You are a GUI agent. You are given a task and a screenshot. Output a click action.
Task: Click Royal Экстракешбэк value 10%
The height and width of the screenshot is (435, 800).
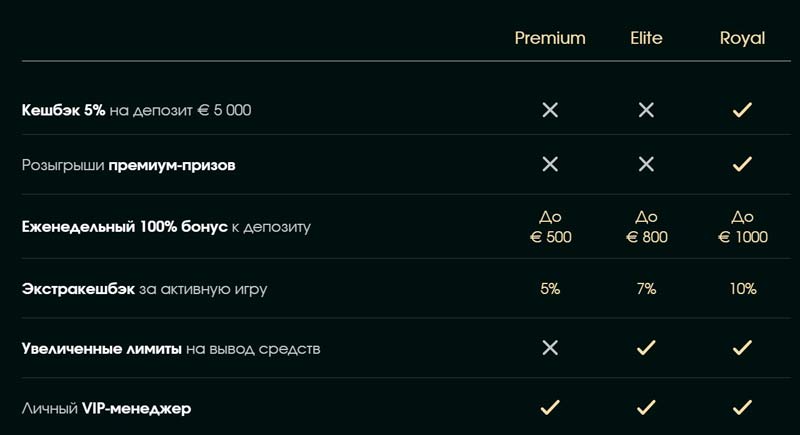742,289
